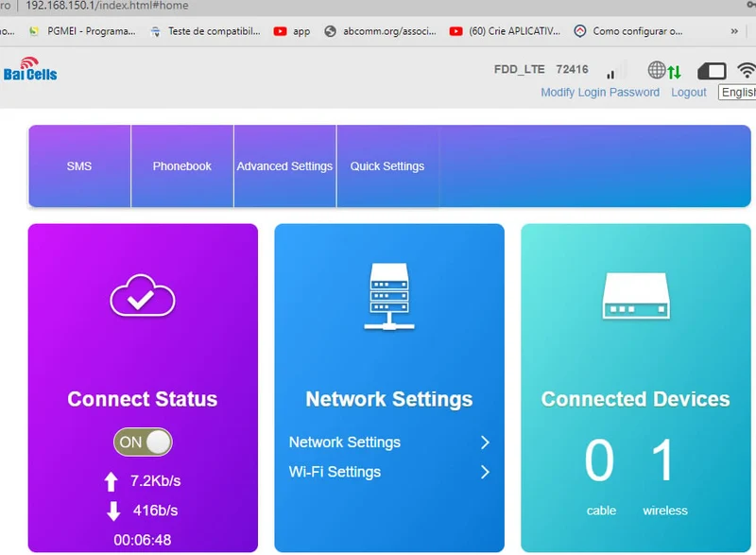Click the Logout link

(689, 92)
